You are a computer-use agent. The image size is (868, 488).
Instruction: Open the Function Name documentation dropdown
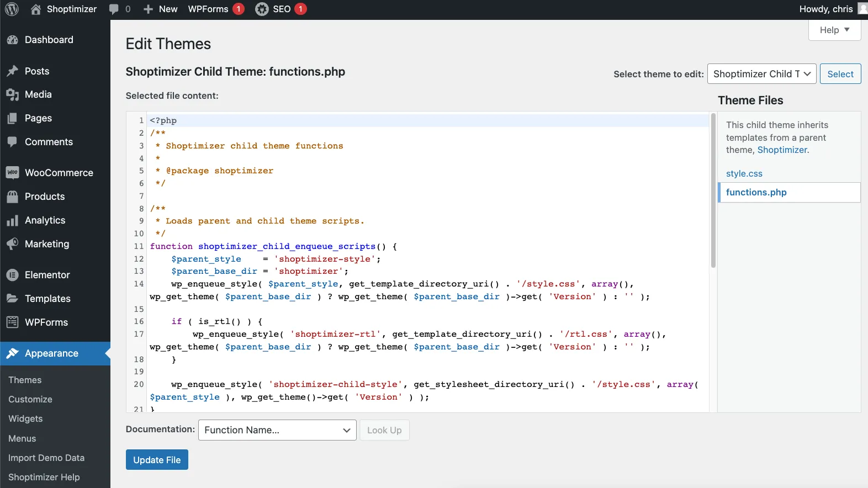click(x=277, y=430)
